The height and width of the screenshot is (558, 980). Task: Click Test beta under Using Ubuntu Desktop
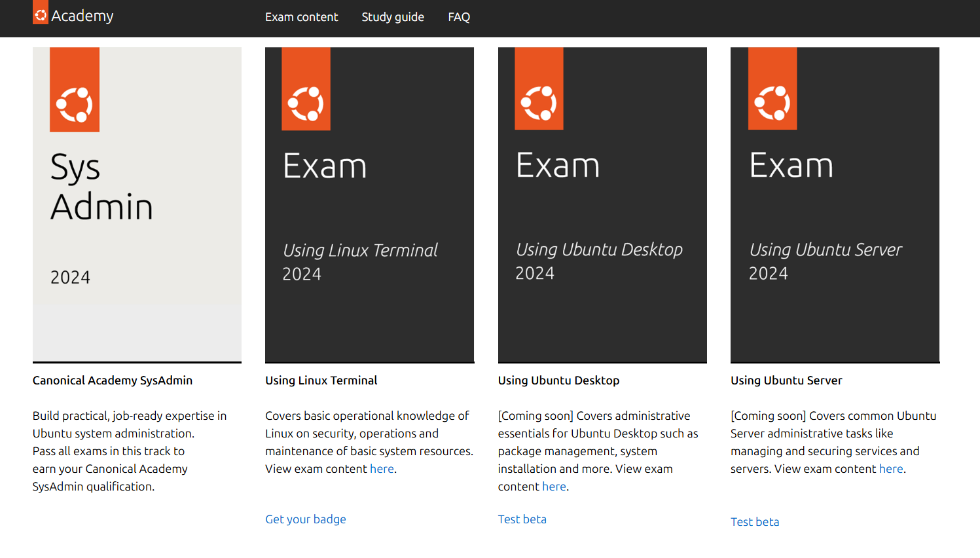click(x=522, y=519)
